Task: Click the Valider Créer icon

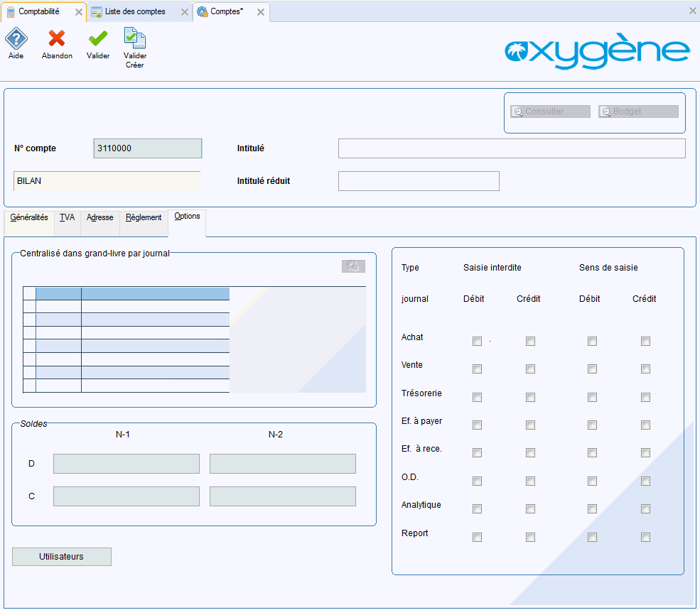Action: (134, 38)
